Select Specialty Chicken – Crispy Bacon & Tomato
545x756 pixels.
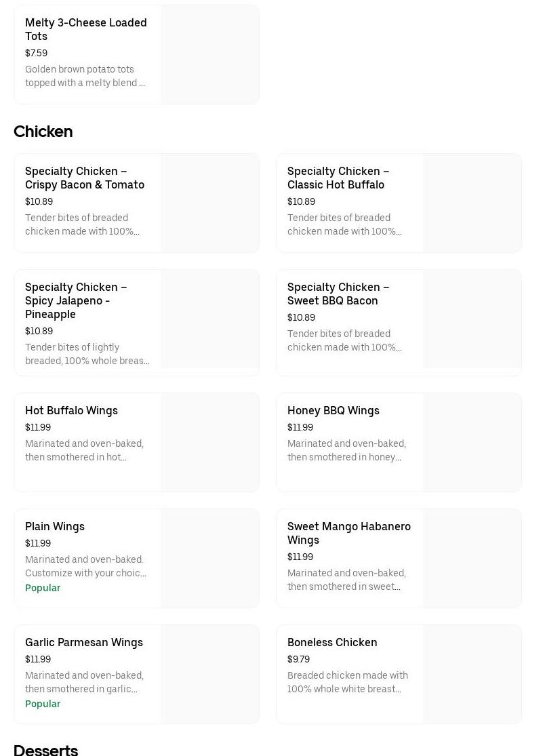[85, 178]
